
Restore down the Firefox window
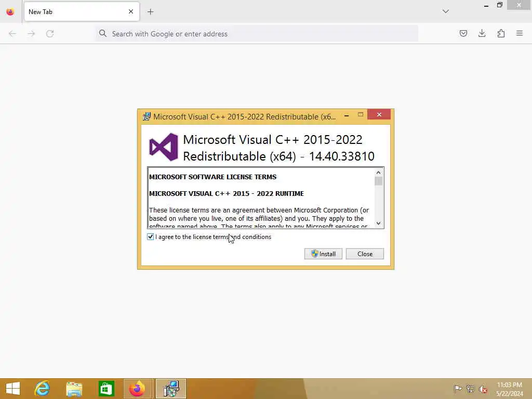pos(499,5)
